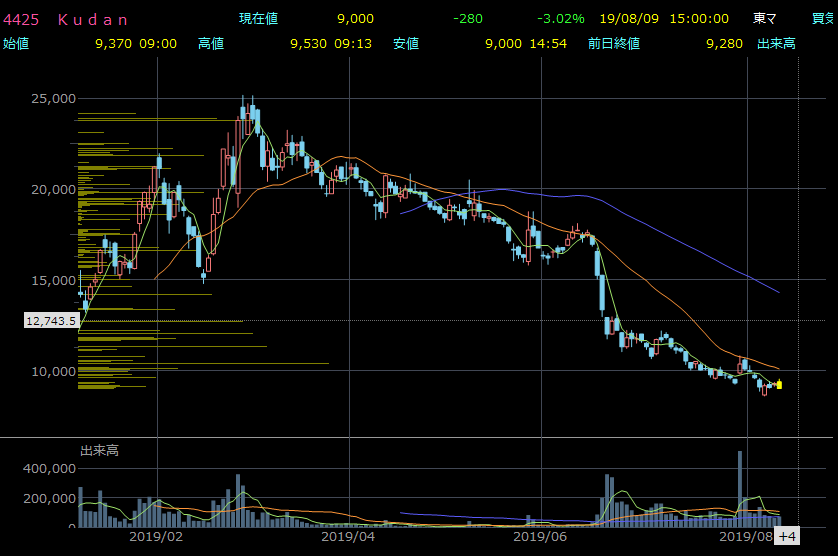The height and width of the screenshot is (556, 838).
Task: Click the +4 badge at chart's bottom-right
Action: [x=787, y=537]
